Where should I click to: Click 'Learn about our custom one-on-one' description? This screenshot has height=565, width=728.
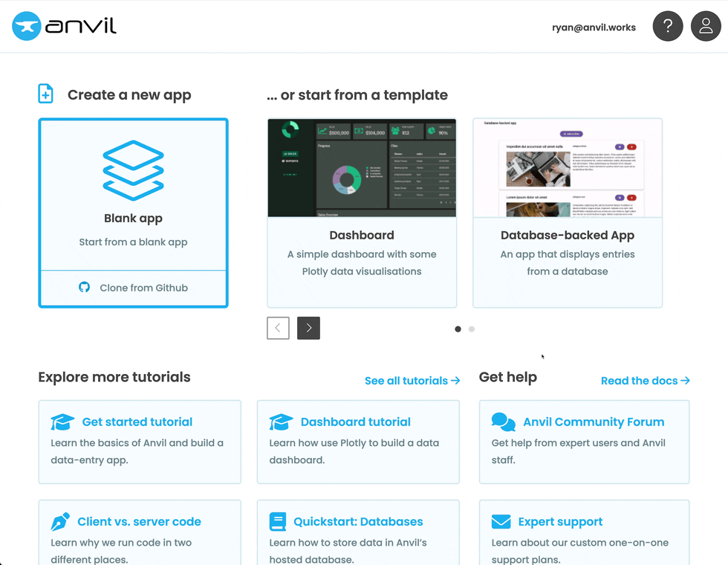(580, 551)
